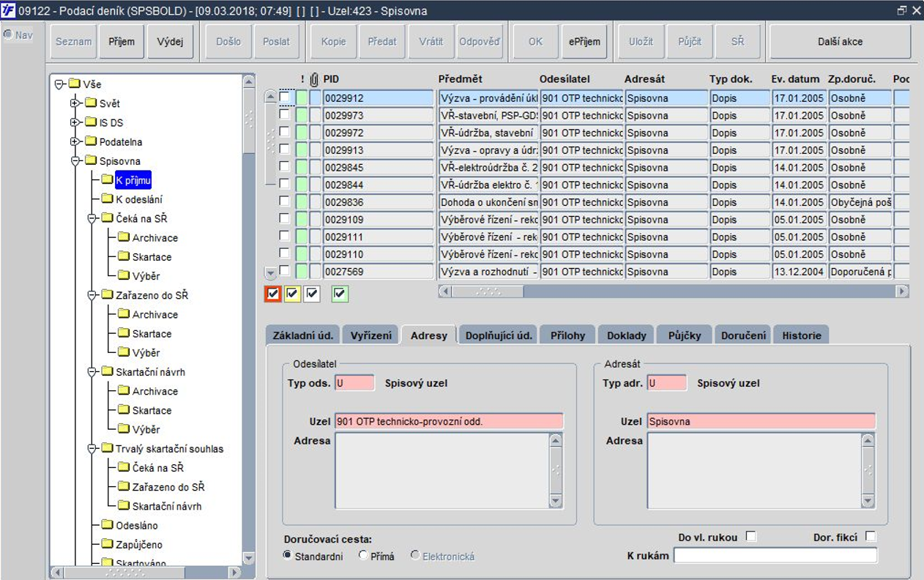Open the Historie tab
Viewport: 924px width, 580px height.
[x=801, y=335]
